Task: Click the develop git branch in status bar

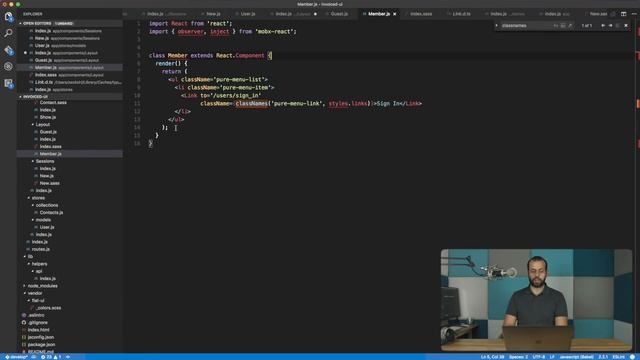Action: pos(16,357)
